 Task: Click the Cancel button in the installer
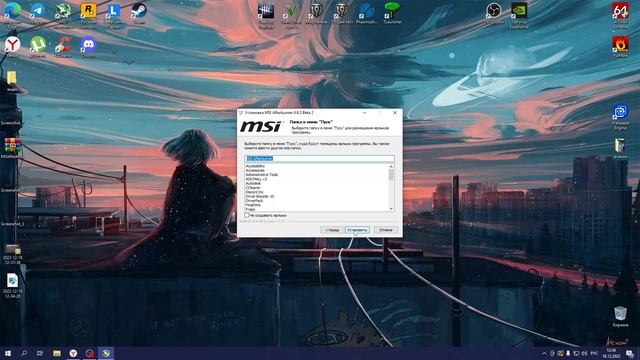click(x=386, y=230)
